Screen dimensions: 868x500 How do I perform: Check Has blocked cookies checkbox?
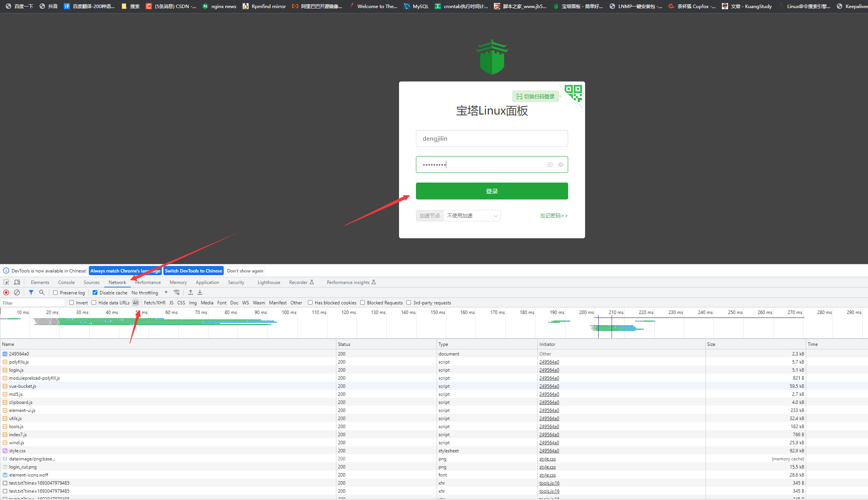point(310,302)
